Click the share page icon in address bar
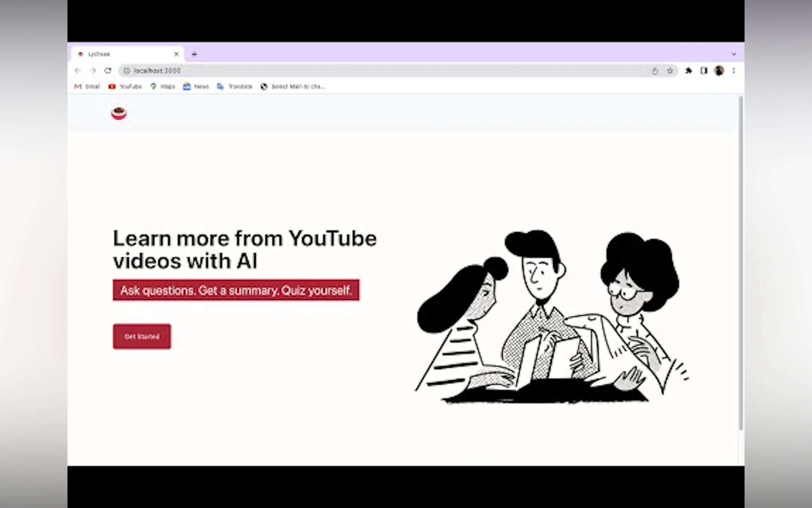 (655, 71)
